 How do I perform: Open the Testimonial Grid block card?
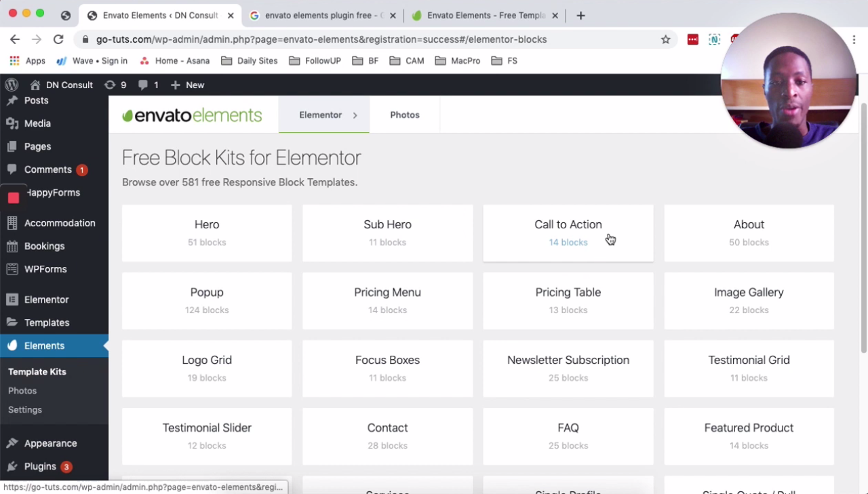(x=749, y=369)
